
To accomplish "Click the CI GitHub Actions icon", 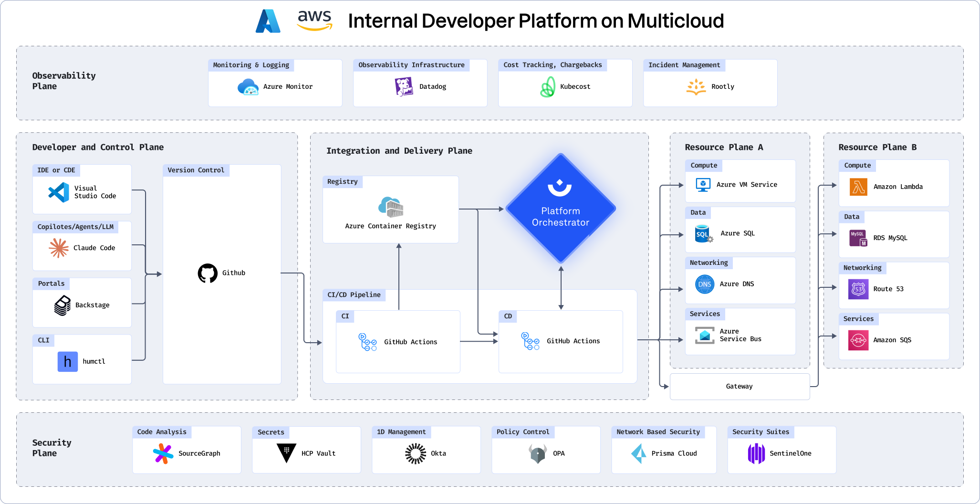I will pos(367,342).
